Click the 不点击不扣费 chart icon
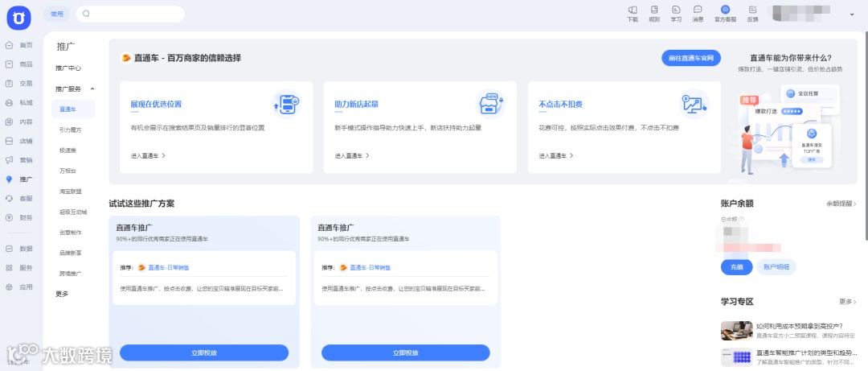 pyautogui.click(x=694, y=103)
